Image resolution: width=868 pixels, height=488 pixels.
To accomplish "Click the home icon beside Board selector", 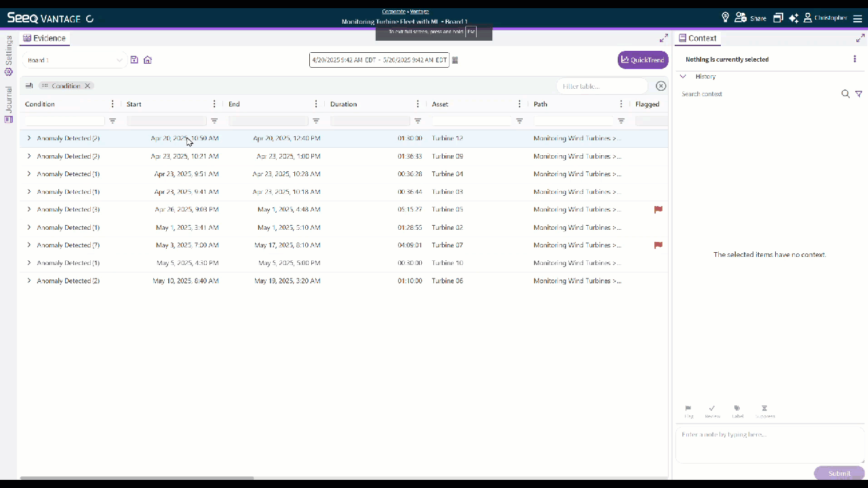I will [x=147, y=60].
